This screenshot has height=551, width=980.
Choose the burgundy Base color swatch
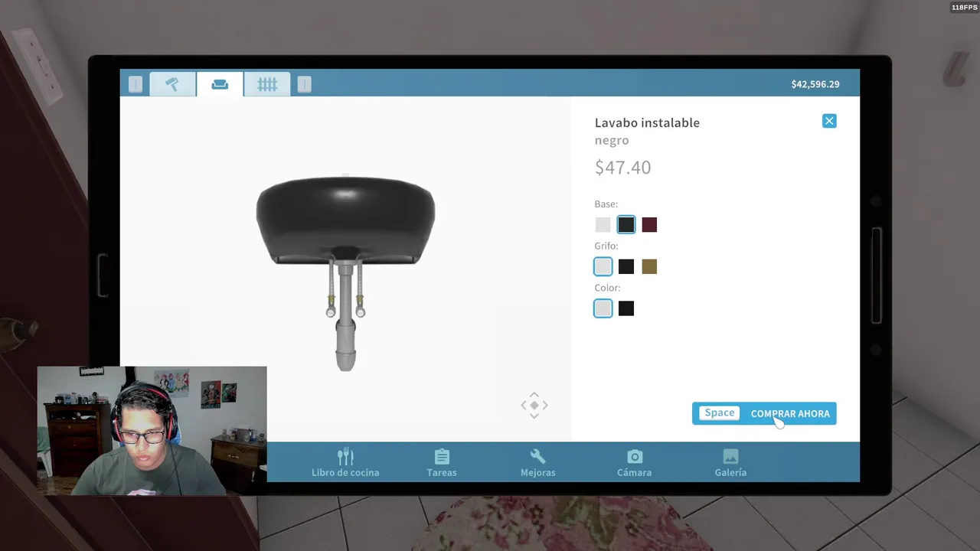point(649,225)
